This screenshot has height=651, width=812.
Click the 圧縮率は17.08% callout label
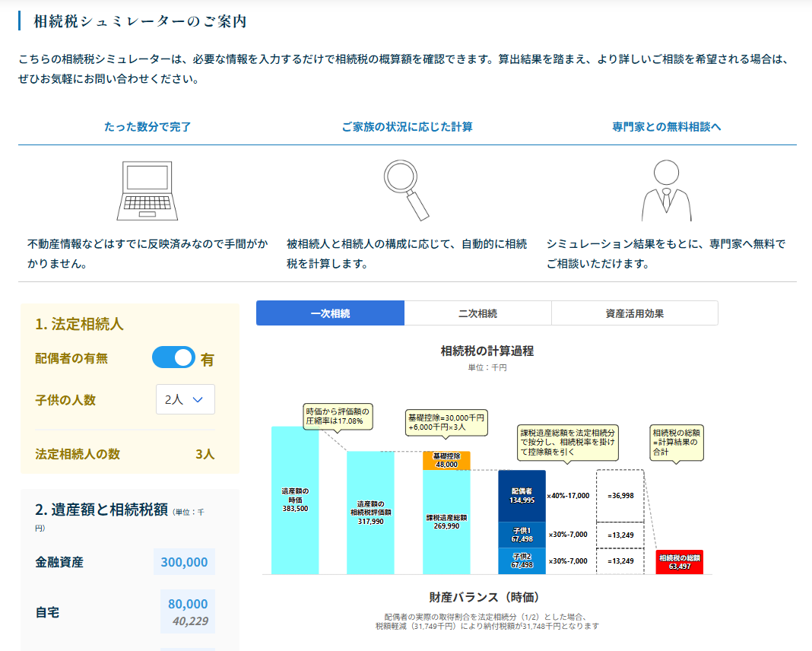click(x=337, y=418)
